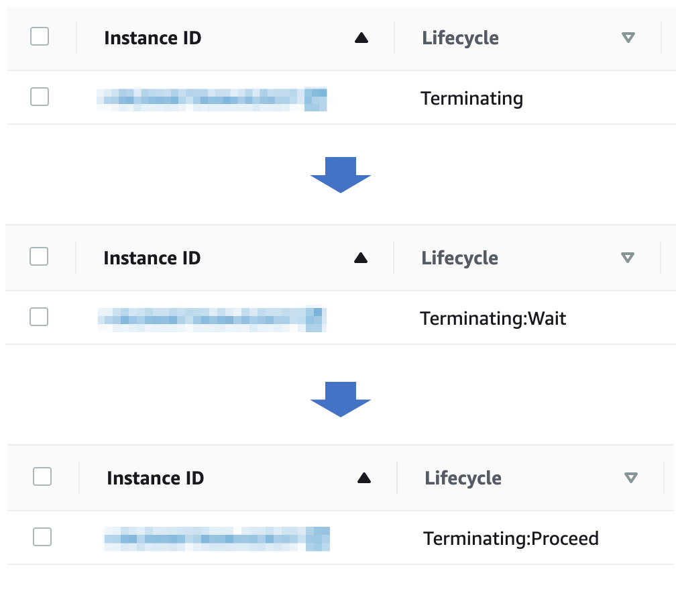Click the Terminating:Wait lifecycle cell
The image size is (676, 616).
click(493, 319)
